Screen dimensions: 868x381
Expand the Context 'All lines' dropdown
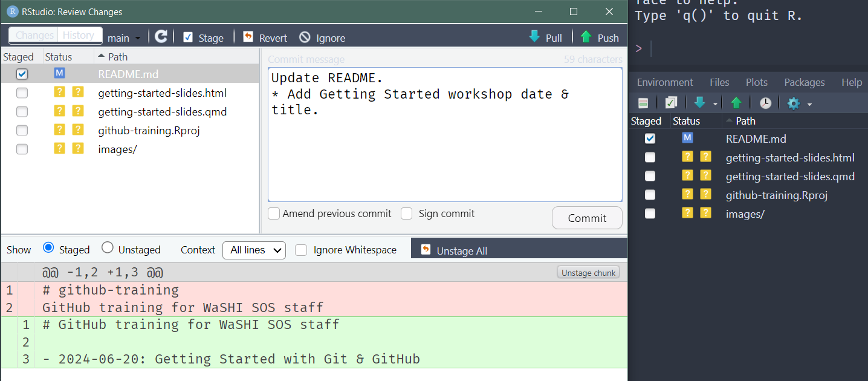coord(254,250)
